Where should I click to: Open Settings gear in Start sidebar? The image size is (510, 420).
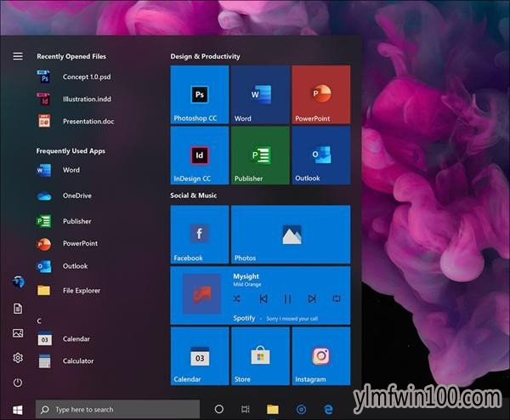pyautogui.click(x=18, y=358)
